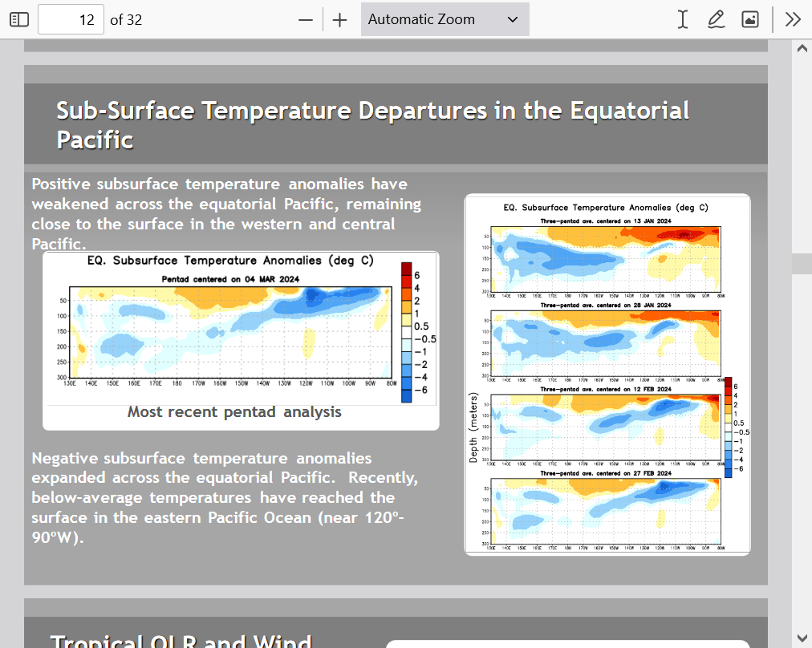The image size is (812, 648).
Task: Click the 'Depth (meters)' axis label
Action: point(473,427)
